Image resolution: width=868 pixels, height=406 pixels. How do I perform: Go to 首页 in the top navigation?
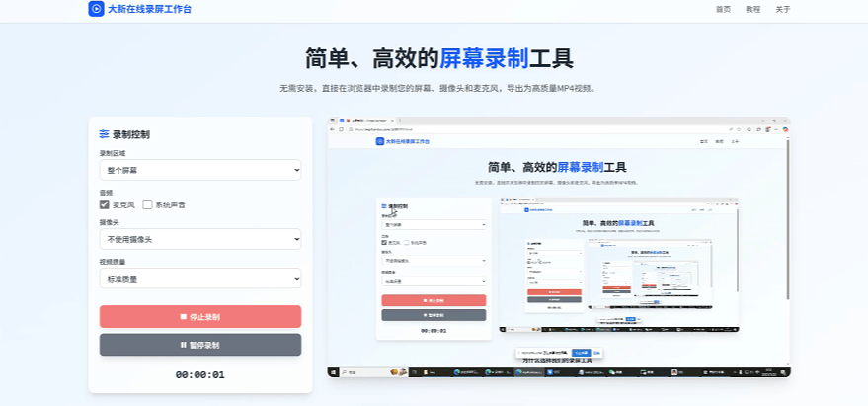(723, 9)
